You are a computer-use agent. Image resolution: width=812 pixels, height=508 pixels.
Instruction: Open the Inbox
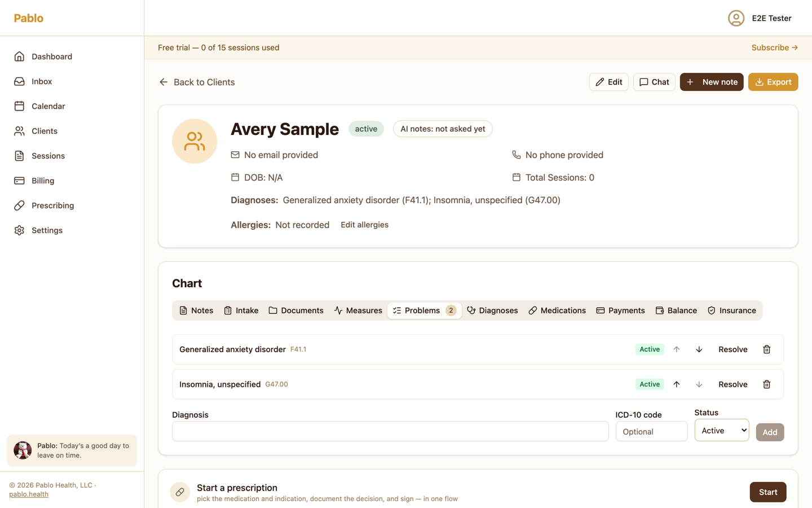click(72, 81)
